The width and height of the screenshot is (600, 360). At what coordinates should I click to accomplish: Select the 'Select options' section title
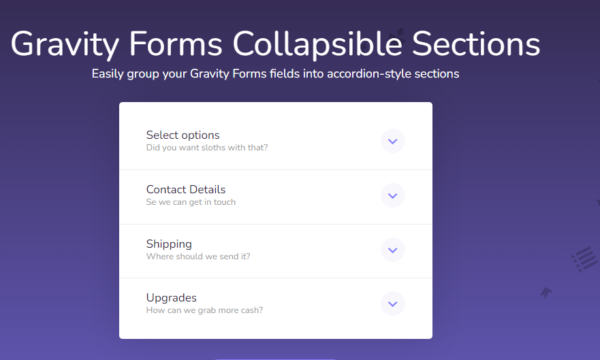(183, 135)
